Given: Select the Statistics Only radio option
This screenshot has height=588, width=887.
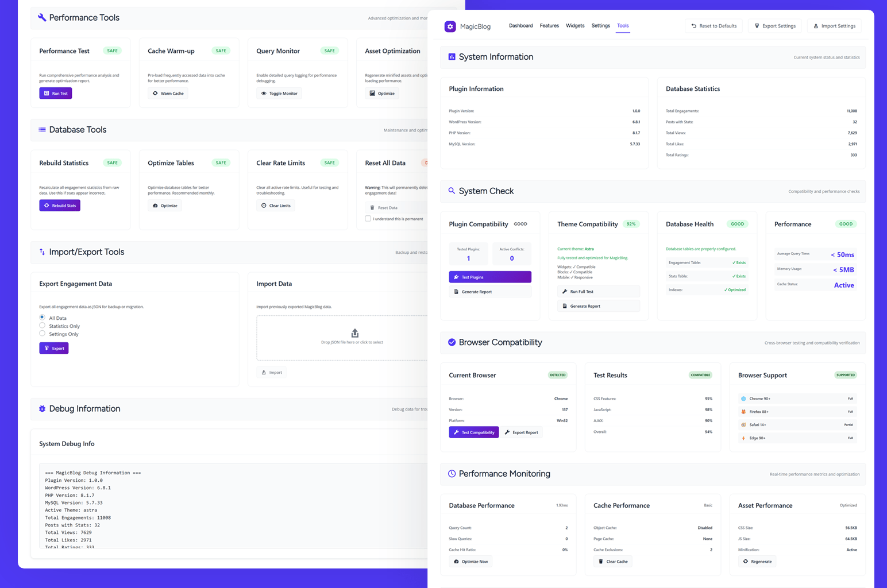Looking at the screenshot, I should (42, 326).
